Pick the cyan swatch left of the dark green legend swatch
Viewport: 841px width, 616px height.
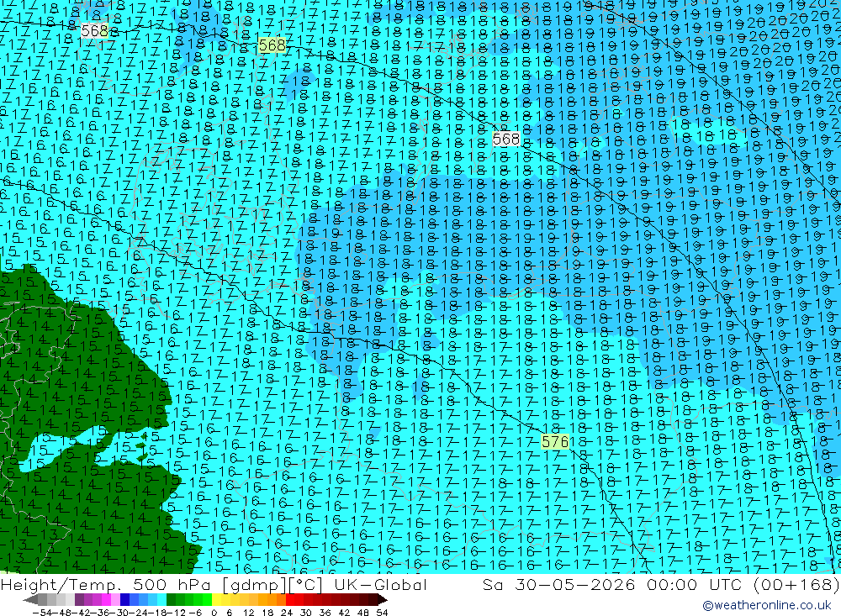161,600
